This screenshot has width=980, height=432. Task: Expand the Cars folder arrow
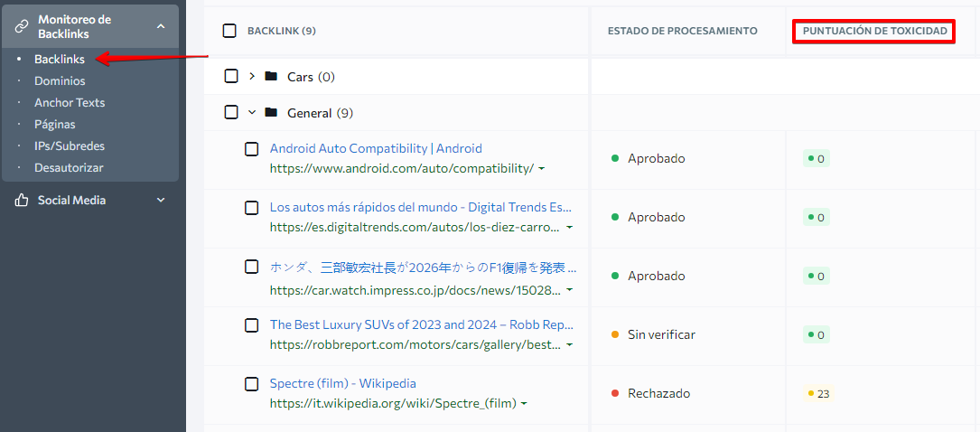click(x=252, y=76)
